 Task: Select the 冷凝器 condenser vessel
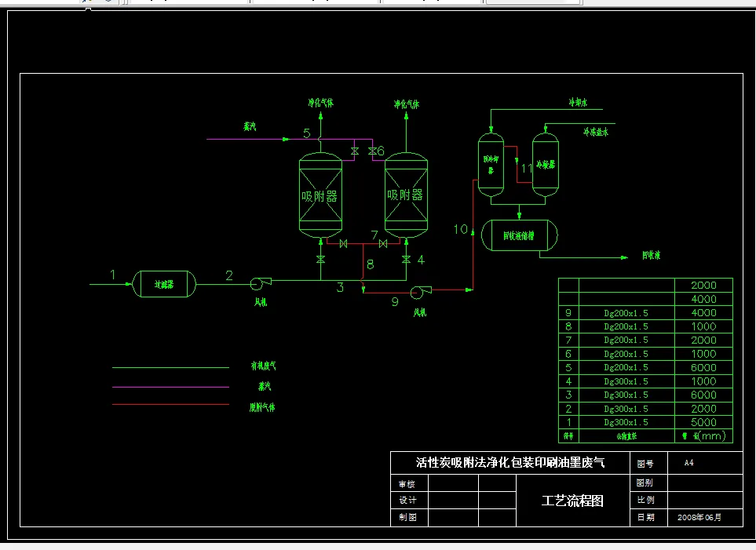546,165
